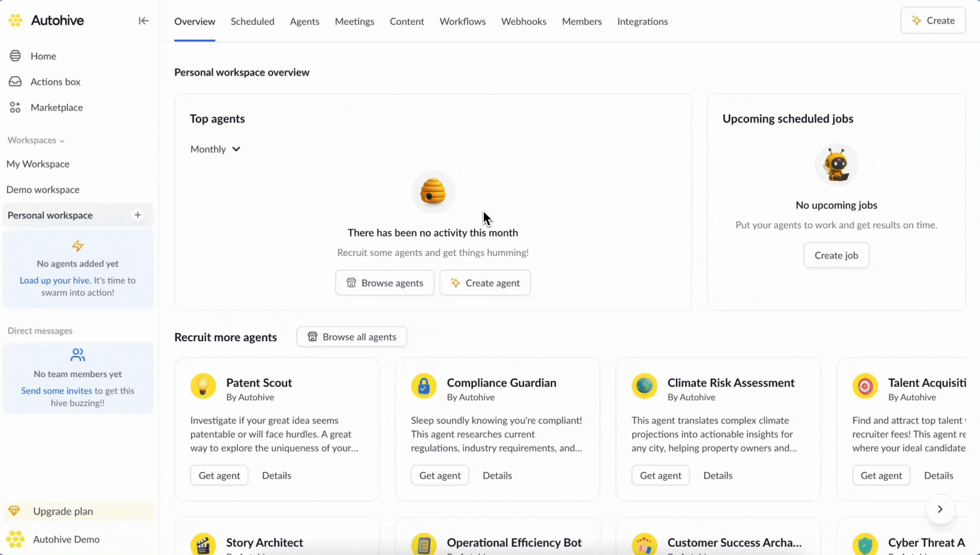Click the Compliance Guardian lock icon
The width and height of the screenshot is (980, 555).
point(424,386)
